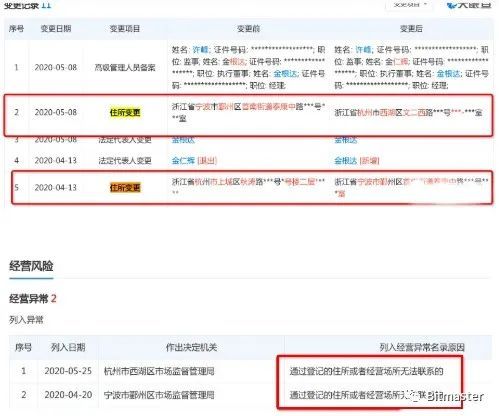Click 金根达 [新增] link in row 4

tap(357, 161)
